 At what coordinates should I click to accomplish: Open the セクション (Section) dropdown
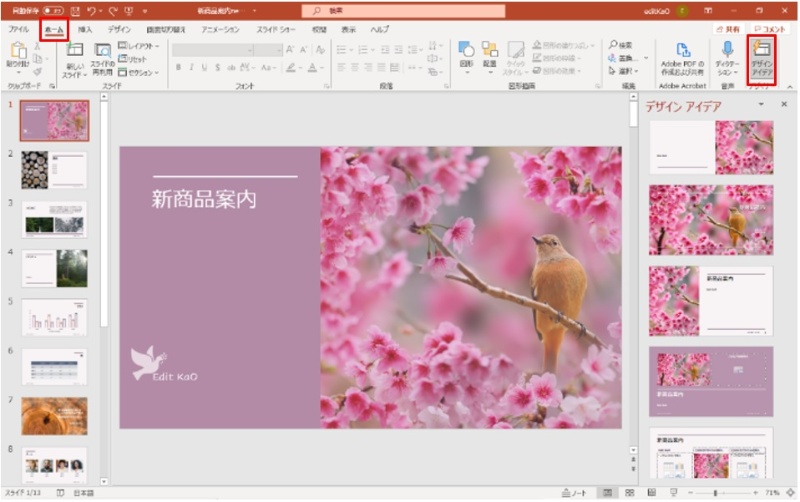138,72
